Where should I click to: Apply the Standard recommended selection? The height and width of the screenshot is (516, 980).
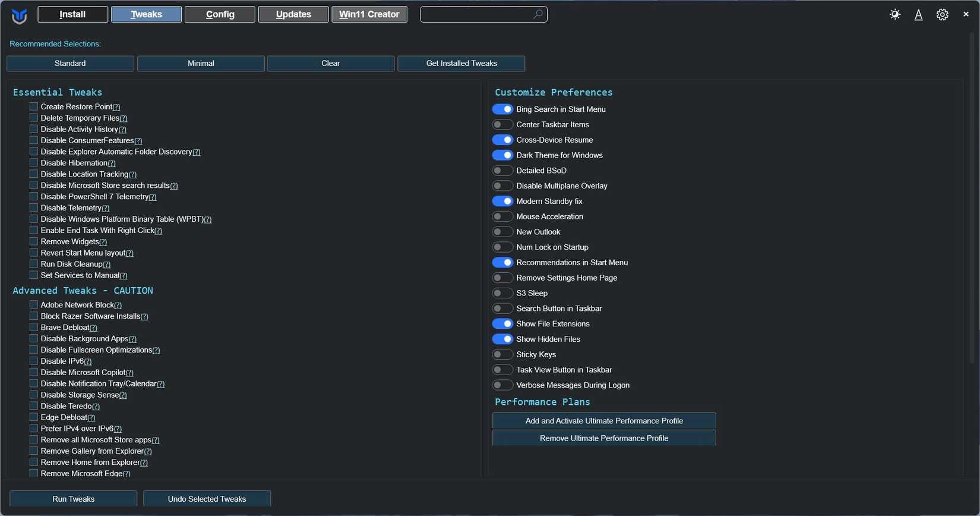(70, 64)
